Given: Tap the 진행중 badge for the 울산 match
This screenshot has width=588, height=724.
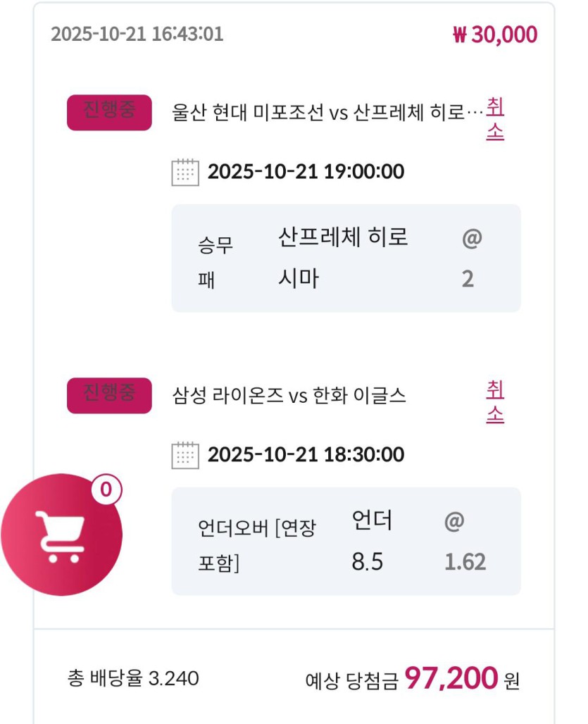Looking at the screenshot, I should (x=109, y=112).
